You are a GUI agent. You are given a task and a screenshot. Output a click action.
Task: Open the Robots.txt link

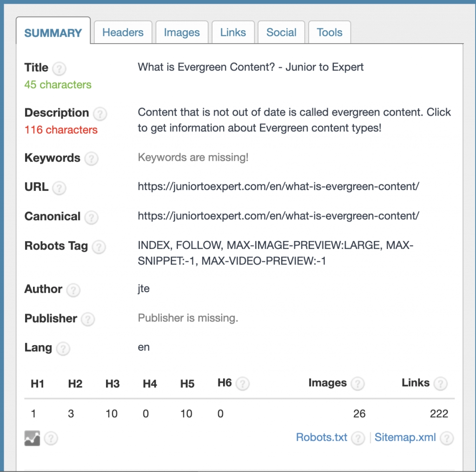coord(321,437)
